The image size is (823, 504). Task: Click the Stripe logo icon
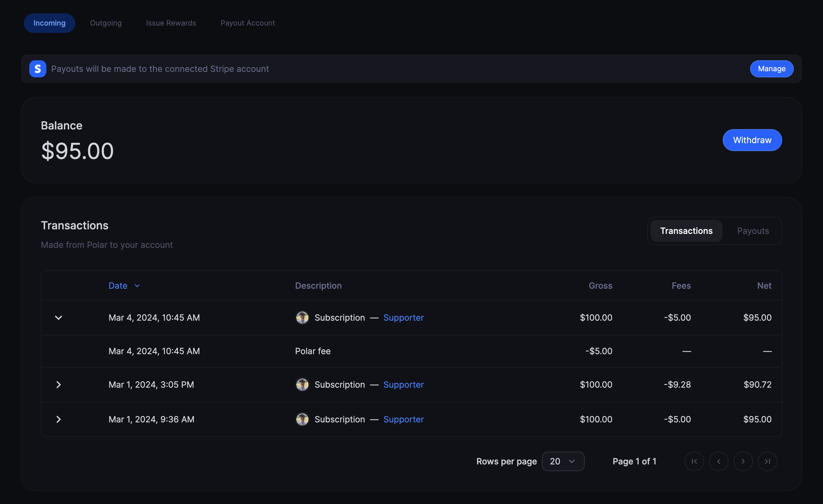(38, 69)
